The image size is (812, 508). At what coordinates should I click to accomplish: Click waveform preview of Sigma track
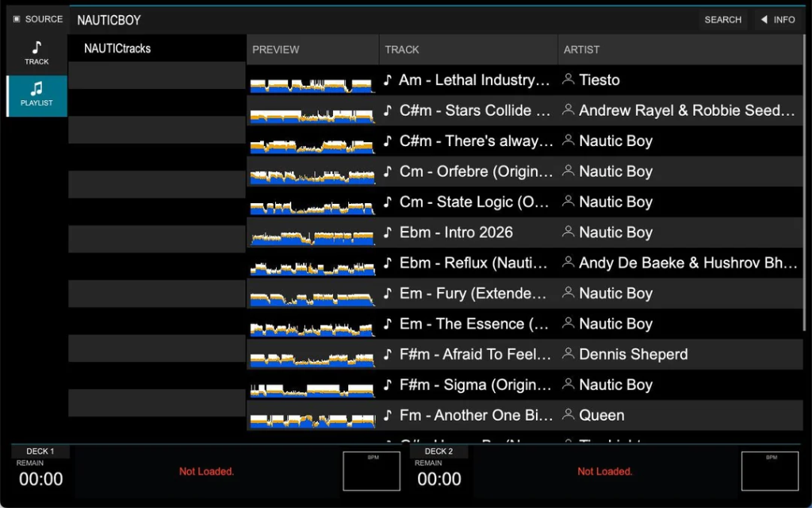(x=312, y=390)
